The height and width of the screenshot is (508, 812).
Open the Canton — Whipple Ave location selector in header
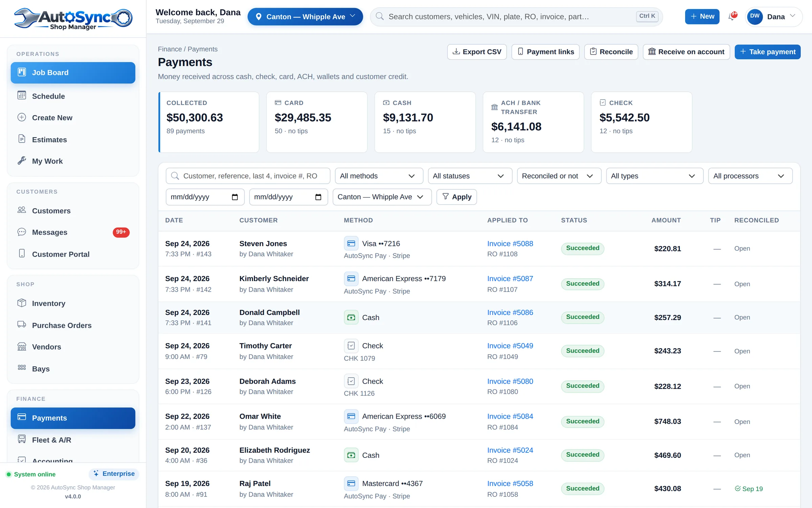[x=305, y=17]
